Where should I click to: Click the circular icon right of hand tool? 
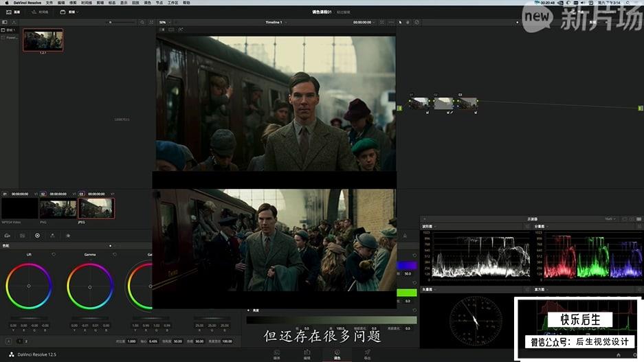[x=417, y=22]
